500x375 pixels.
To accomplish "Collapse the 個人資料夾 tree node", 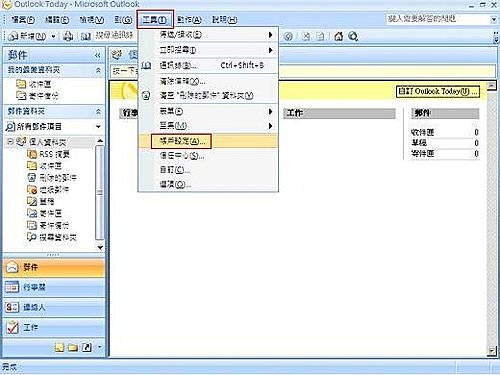I will tap(10, 142).
